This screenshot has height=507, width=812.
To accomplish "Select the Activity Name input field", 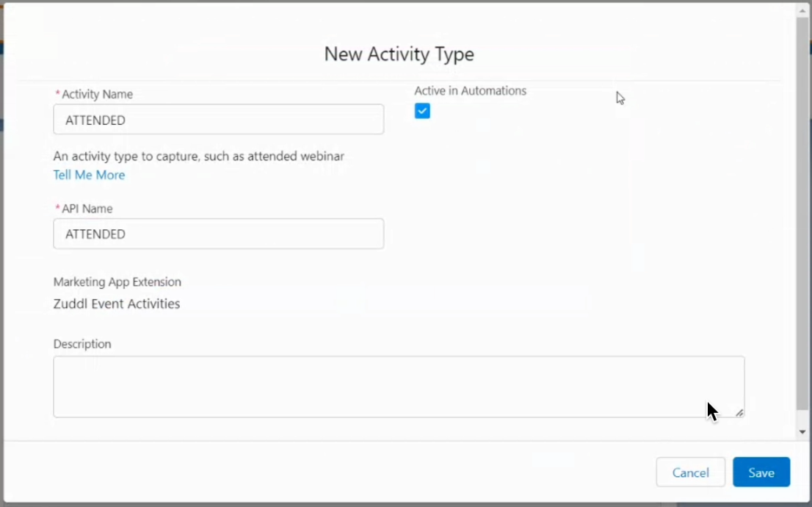I will pyautogui.click(x=218, y=119).
